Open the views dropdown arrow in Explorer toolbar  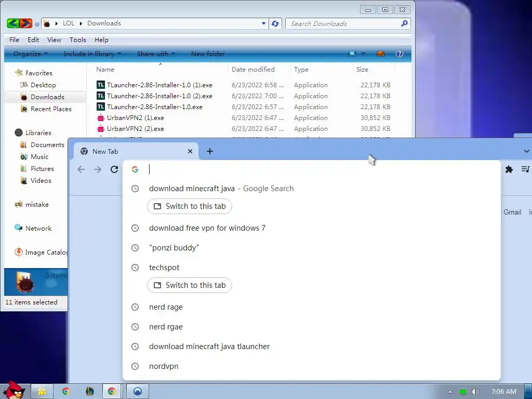tap(363, 54)
